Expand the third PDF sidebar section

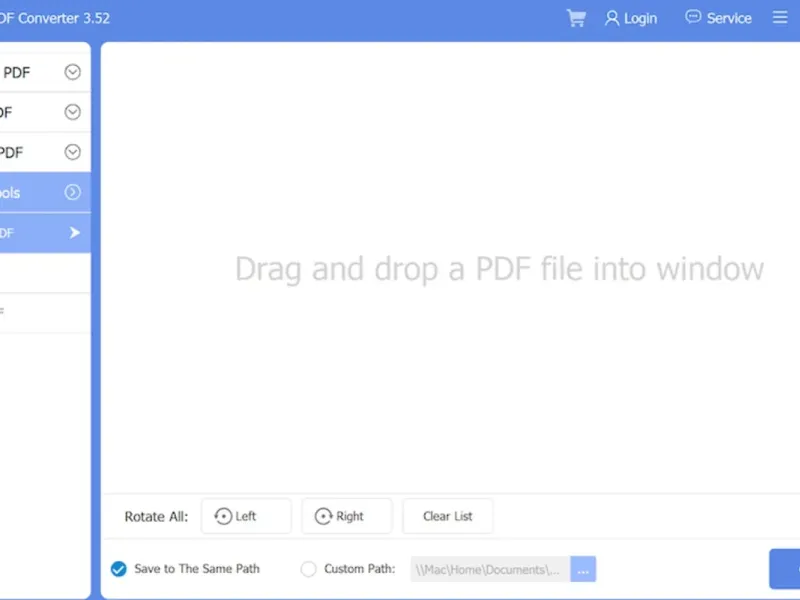coord(72,152)
